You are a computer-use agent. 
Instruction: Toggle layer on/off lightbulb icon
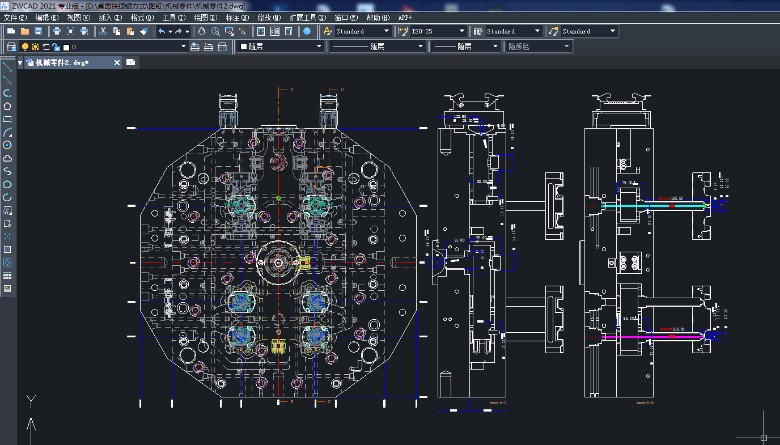(x=26, y=46)
